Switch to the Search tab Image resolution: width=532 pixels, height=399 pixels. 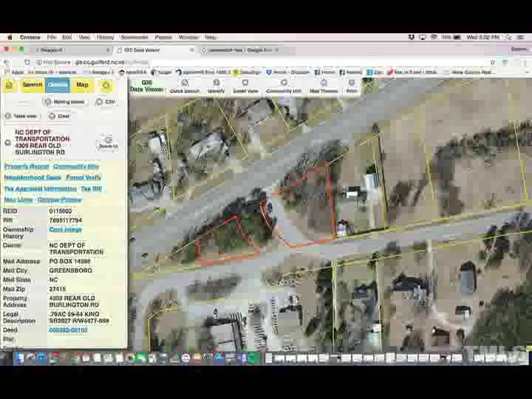(33, 85)
